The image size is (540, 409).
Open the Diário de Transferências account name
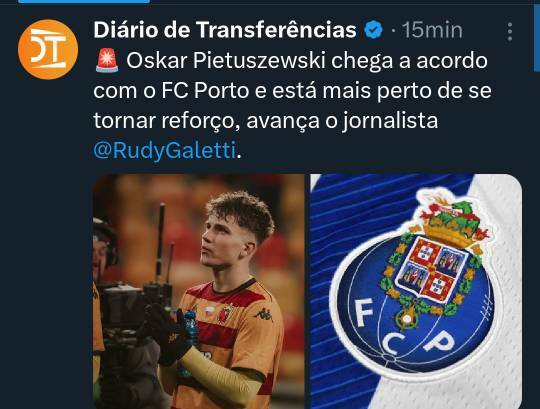pos(225,30)
